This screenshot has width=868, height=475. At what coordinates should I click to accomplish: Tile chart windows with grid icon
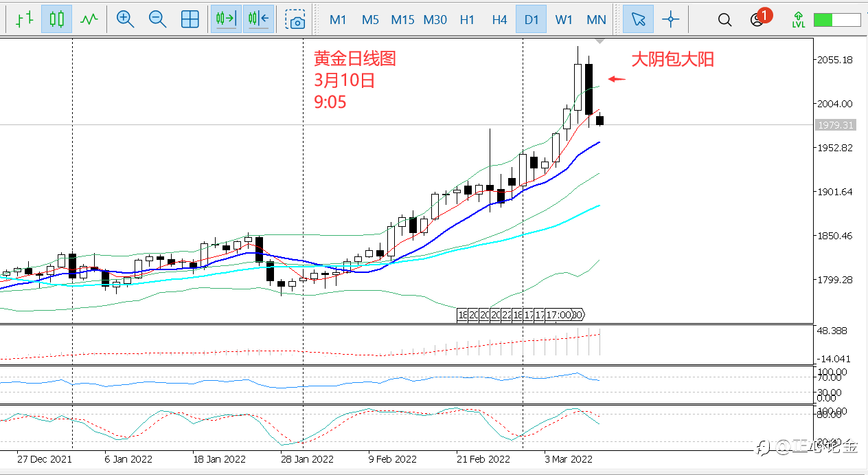click(x=190, y=19)
